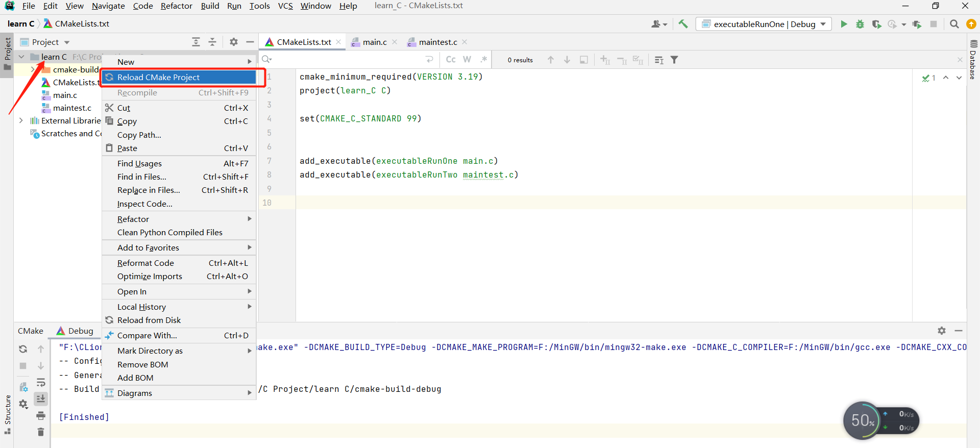
Task: Switch to main.c editor tab
Action: click(375, 42)
